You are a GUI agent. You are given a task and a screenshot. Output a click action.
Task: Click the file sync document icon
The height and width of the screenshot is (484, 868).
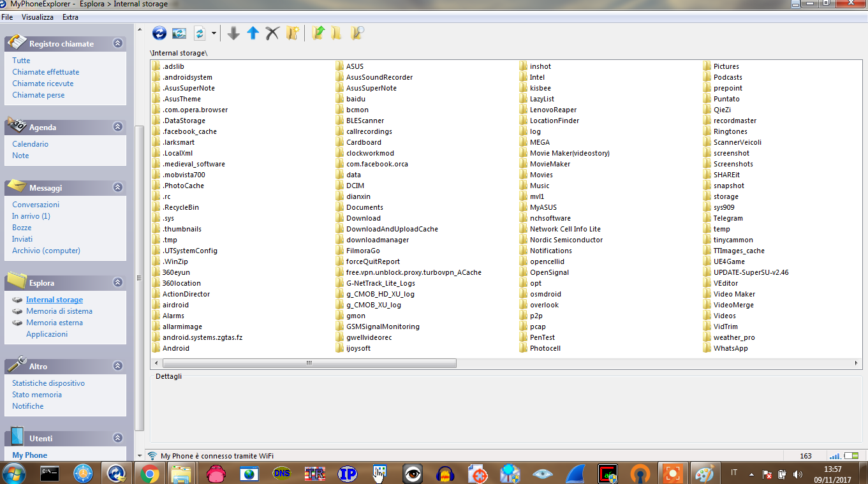tap(199, 33)
